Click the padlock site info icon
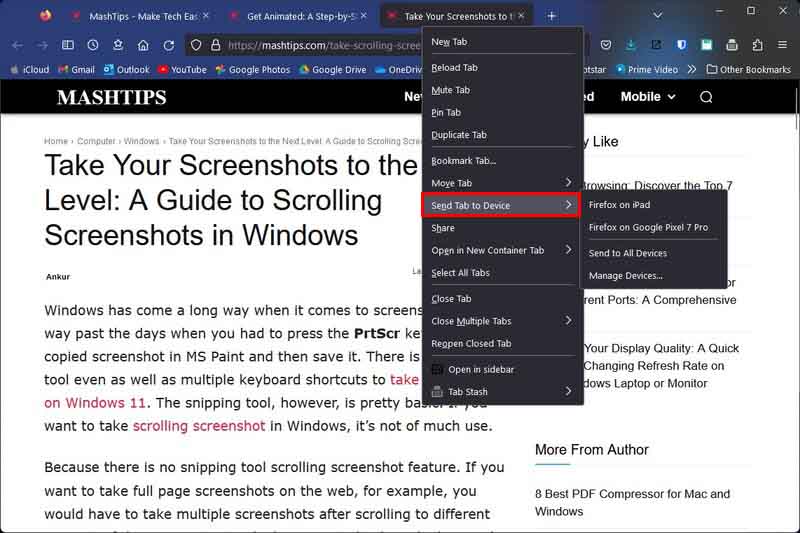Viewport: 800px width, 533px height. pos(216,45)
